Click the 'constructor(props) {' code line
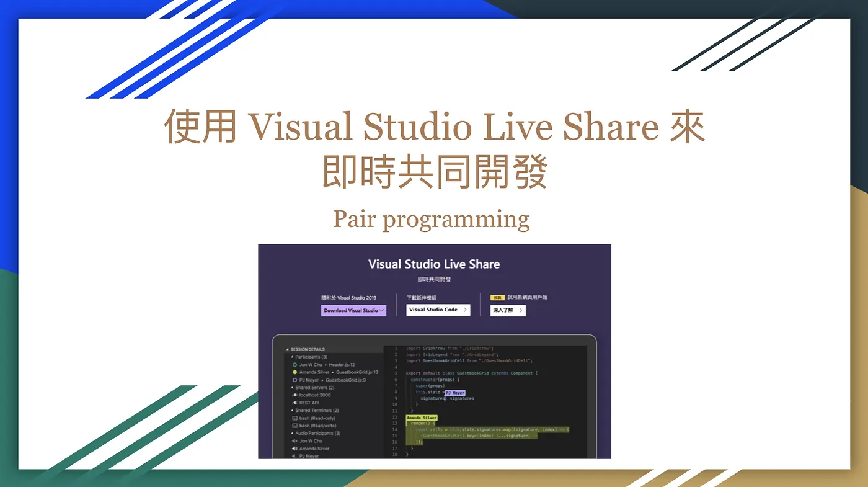The height and width of the screenshot is (487, 868). [x=436, y=380]
